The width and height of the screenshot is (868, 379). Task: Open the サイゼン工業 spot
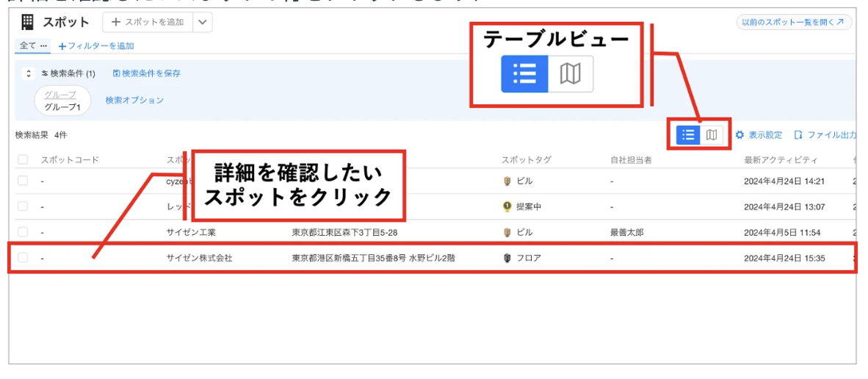coord(191,232)
